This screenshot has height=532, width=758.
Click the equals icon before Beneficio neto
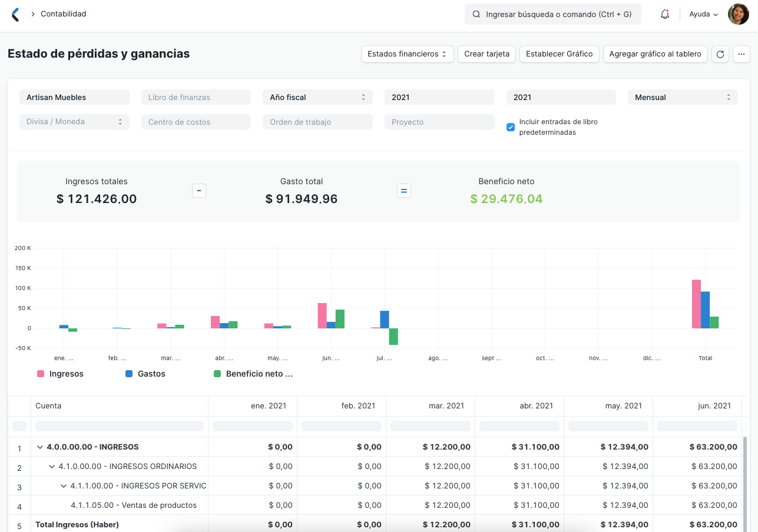tap(403, 191)
